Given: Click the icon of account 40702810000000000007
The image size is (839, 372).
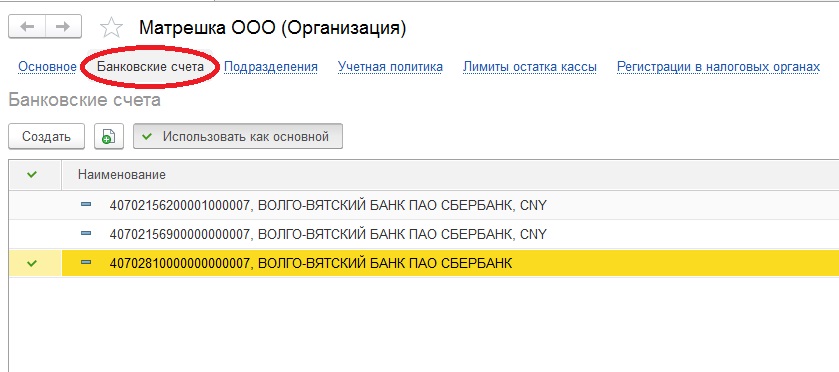Looking at the screenshot, I should (86, 262).
